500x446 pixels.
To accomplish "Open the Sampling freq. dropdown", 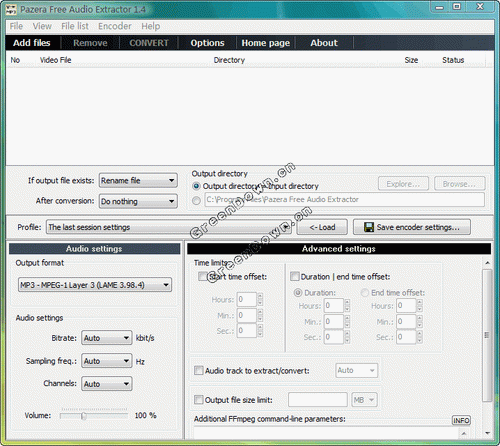I will click(107, 361).
